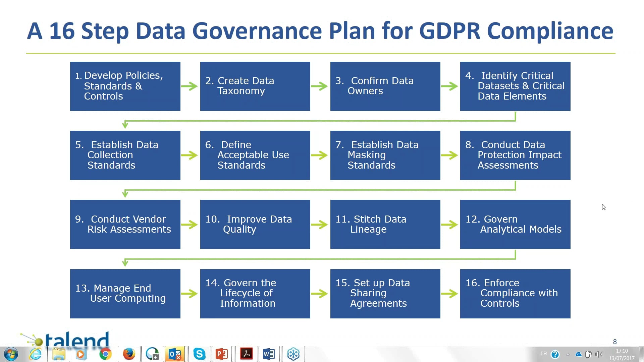Image resolution: width=644 pixels, height=362 pixels.
Task: Open the flower-icon GoToMeeting taskbar app
Action: tap(293, 354)
